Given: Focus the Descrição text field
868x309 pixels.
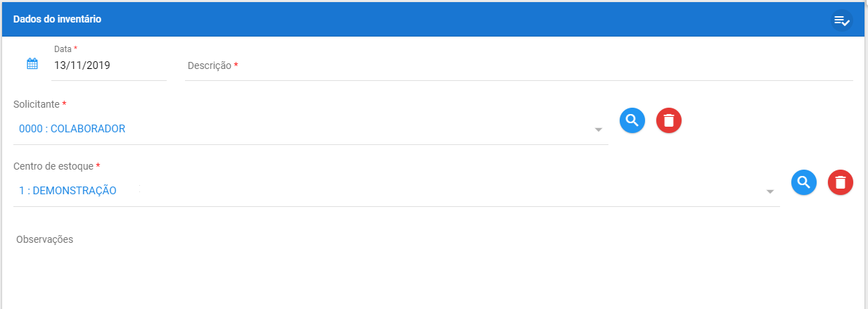Looking at the screenshot, I should point(519,65).
